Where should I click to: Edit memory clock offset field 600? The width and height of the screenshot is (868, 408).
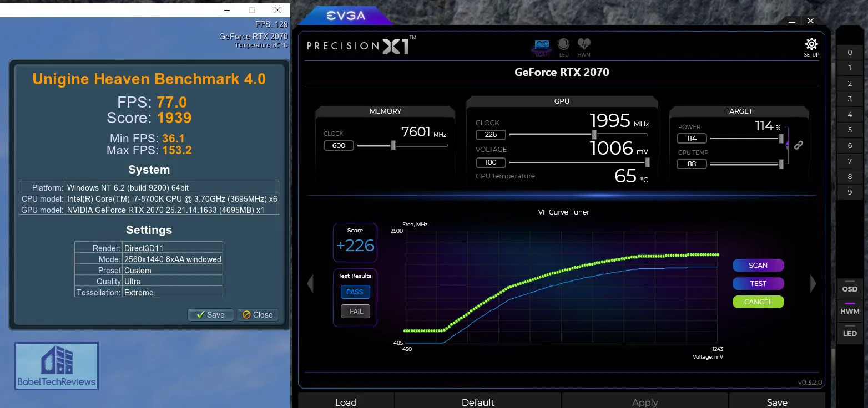[x=339, y=146]
